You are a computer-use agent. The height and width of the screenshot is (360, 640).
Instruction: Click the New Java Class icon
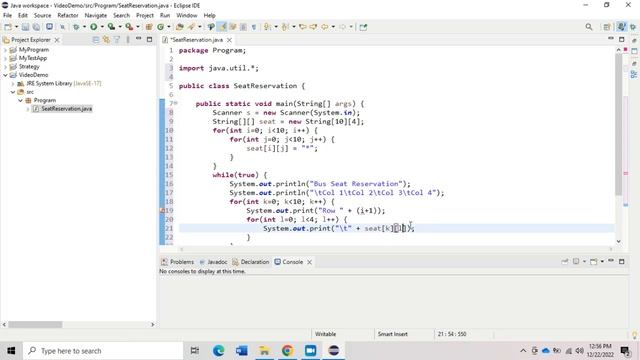(x=160, y=27)
